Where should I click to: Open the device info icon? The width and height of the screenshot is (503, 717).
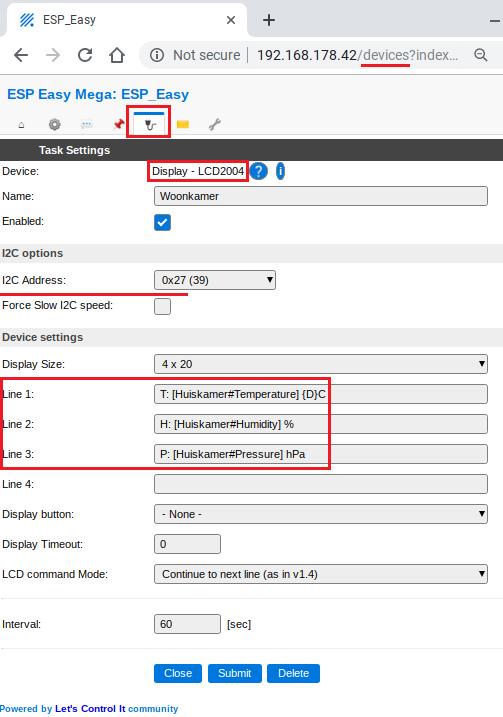pos(280,171)
